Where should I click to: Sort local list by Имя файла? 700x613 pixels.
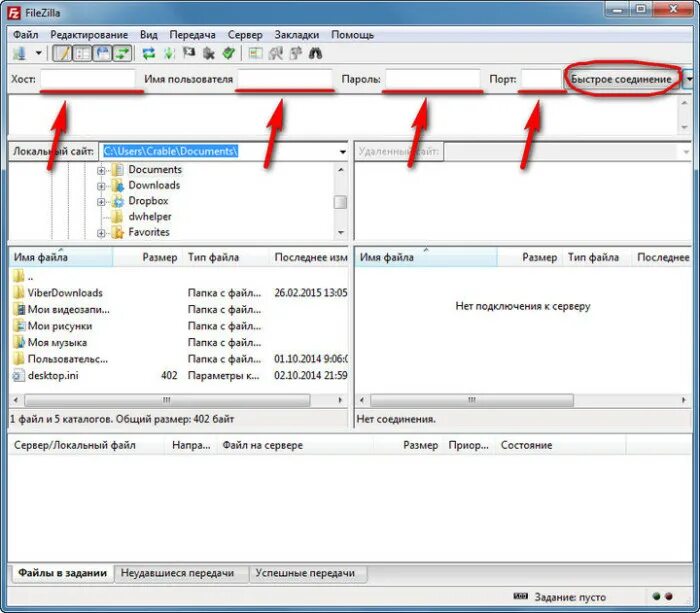pyautogui.click(x=61, y=257)
